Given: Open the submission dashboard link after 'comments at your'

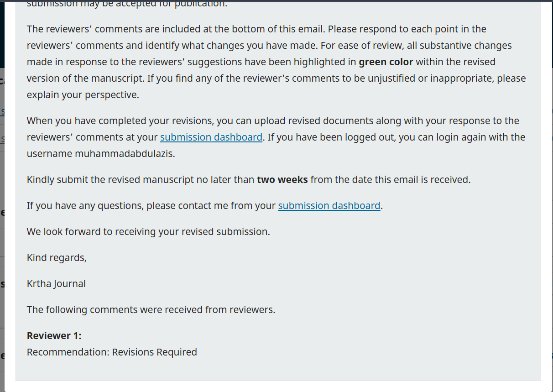Looking at the screenshot, I should click(211, 137).
